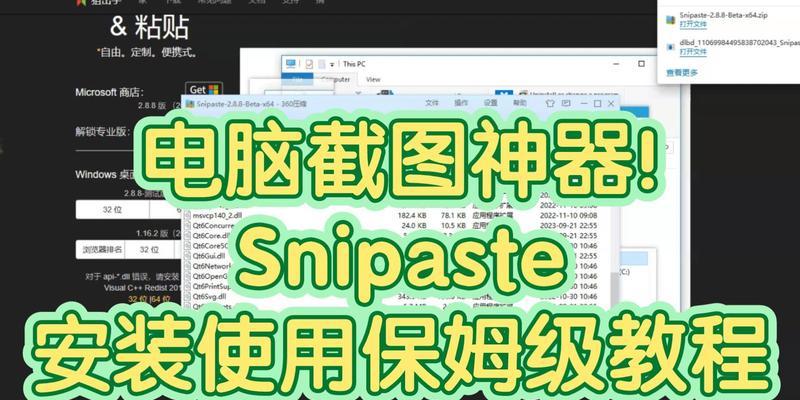
Task: Switch to the Computer ribbon tab
Action: click(334, 79)
